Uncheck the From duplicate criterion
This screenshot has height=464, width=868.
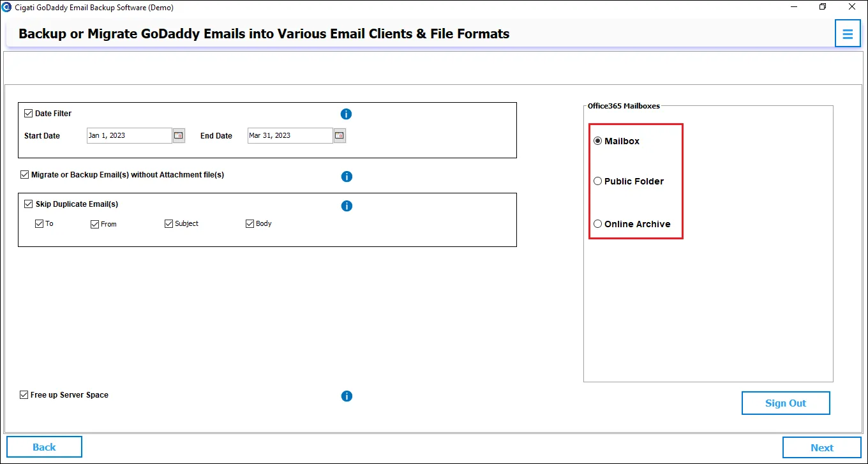(94, 225)
